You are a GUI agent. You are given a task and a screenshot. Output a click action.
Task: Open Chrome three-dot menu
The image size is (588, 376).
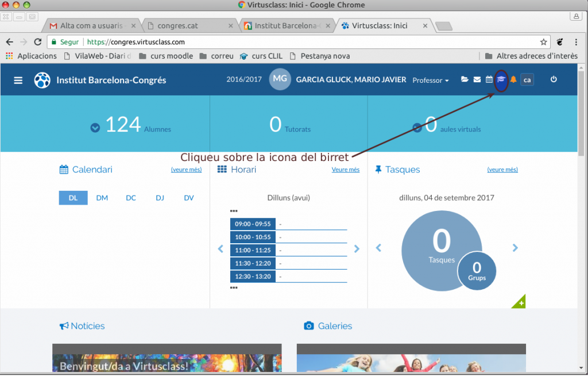[576, 42]
